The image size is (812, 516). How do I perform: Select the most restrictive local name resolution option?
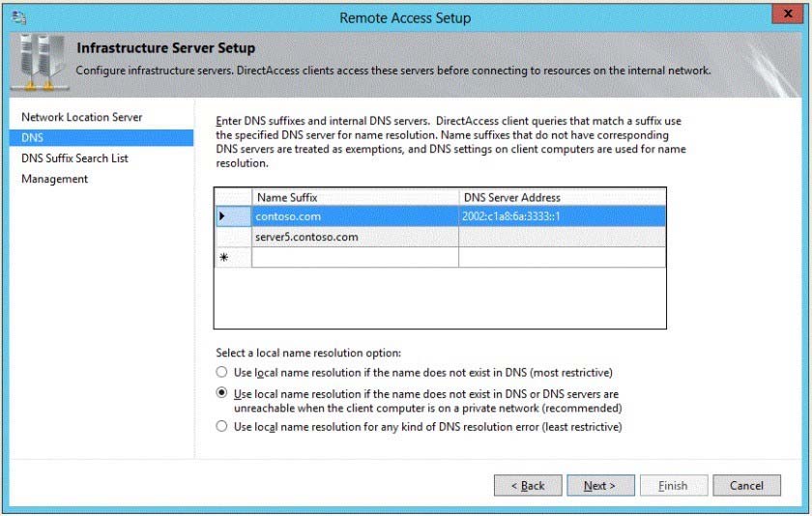pos(221,372)
